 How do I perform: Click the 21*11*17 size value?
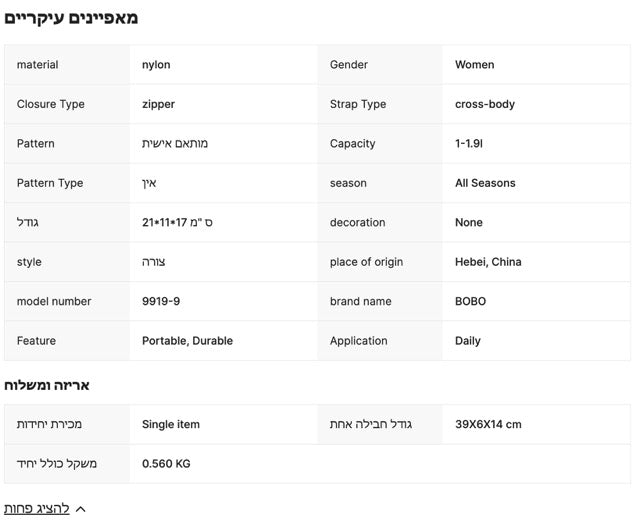point(177,222)
